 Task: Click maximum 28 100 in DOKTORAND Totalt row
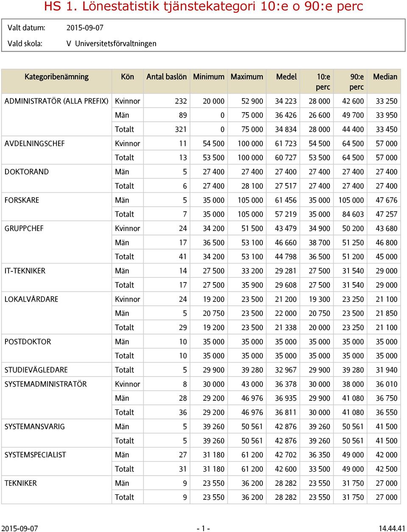click(x=252, y=186)
